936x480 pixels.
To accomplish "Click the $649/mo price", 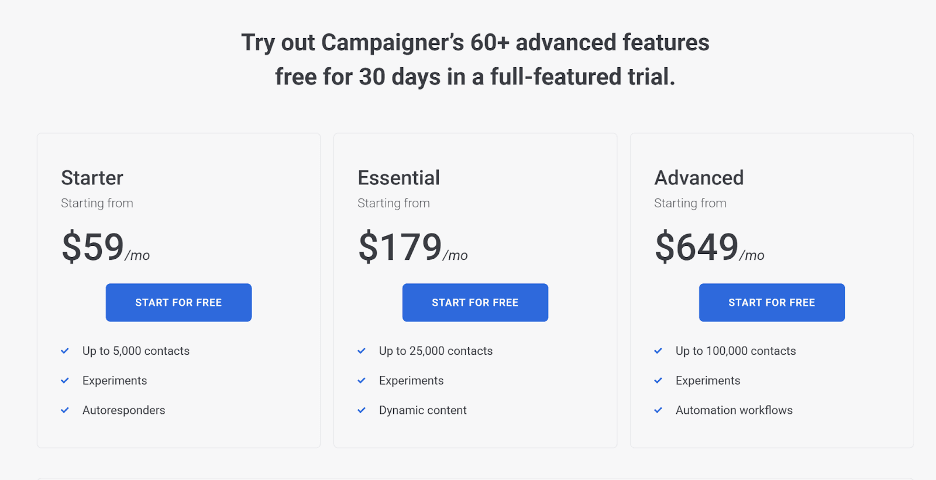I will [709, 248].
